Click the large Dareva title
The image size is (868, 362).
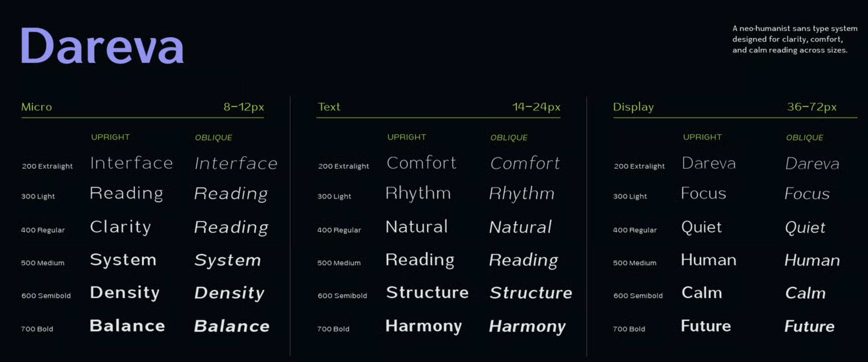(102, 46)
